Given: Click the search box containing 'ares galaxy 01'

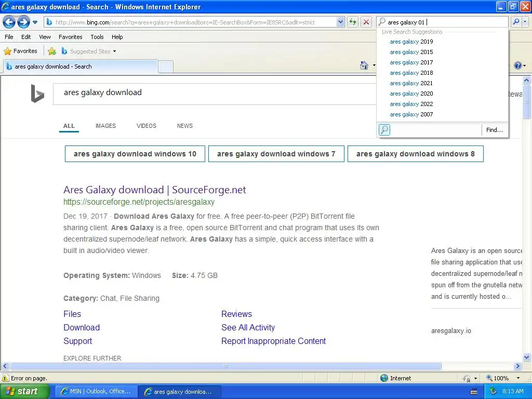Looking at the screenshot, I should (443, 22).
